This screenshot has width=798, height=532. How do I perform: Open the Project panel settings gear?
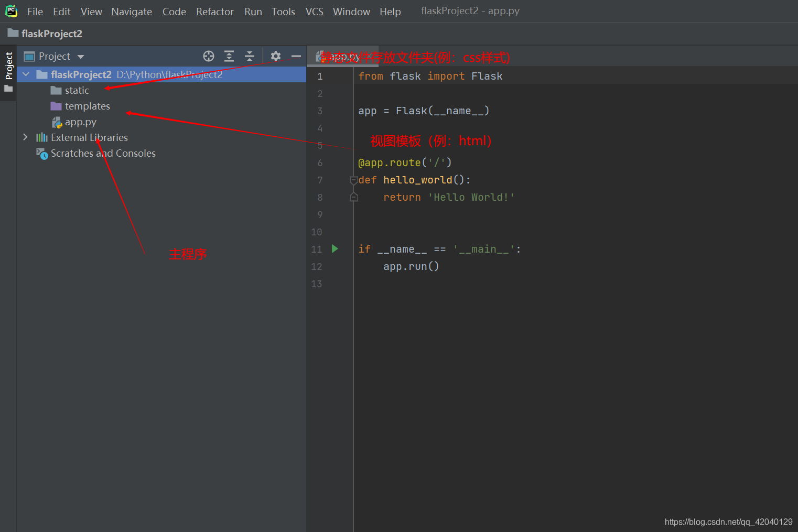276,56
